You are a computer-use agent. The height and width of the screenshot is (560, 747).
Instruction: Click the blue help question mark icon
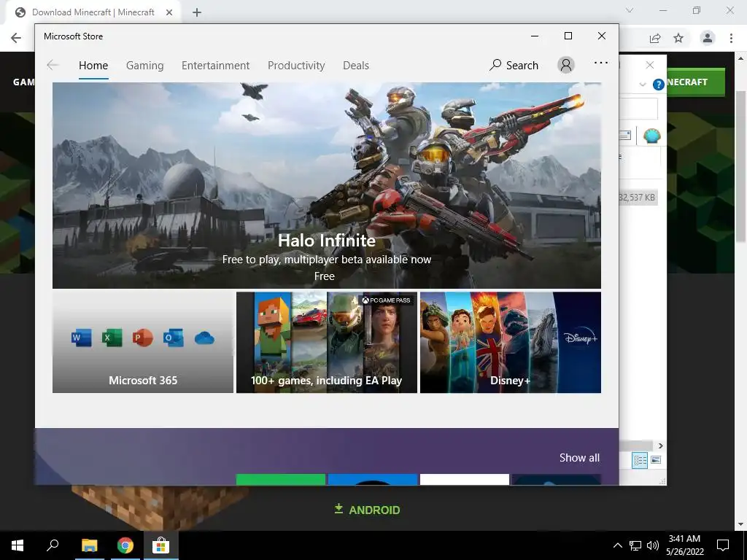[x=659, y=85]
